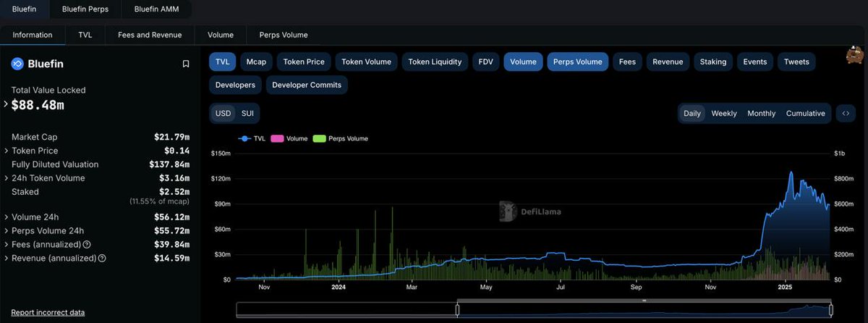The width and height of the screenshot is (868, 323).
Task: Select USD denomination
Action: 223,114
